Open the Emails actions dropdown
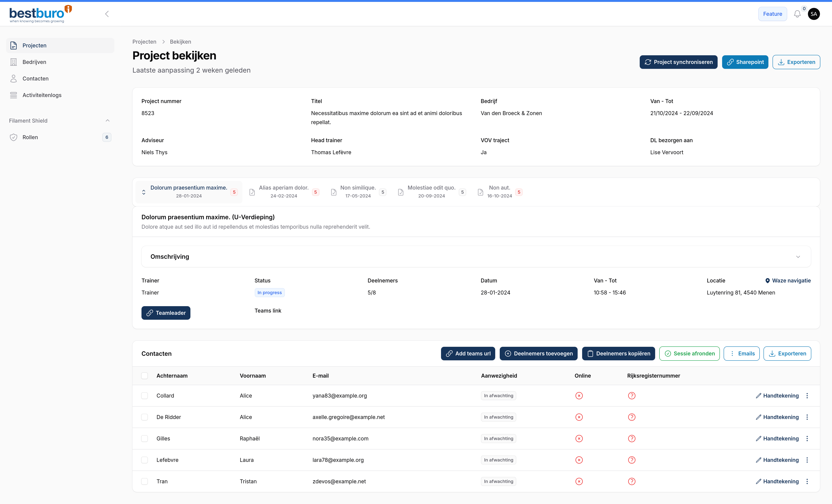 741,353
